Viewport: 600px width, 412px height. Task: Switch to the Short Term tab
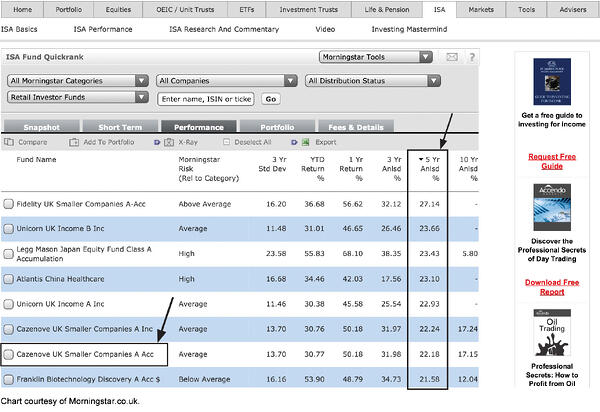pos(120,127)
